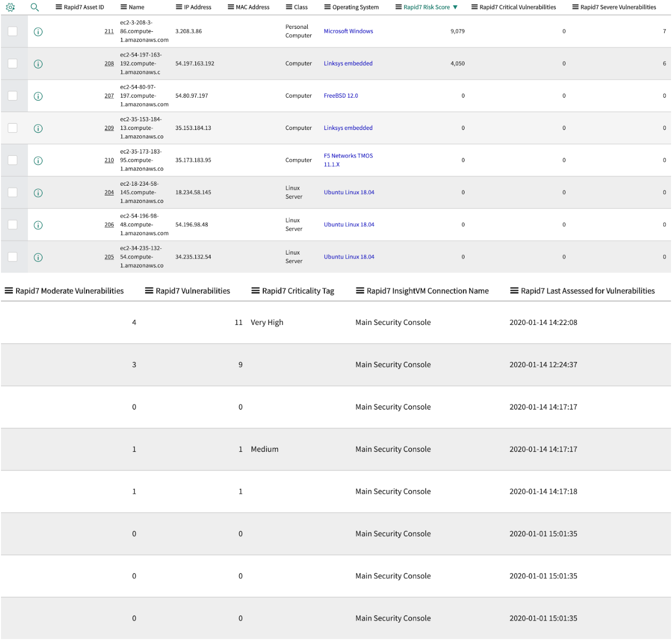Image resolution: width=672 pixels, height=642 pixels.
Task: Open the FreeBSD 12.0 link
Action: pyautogui.click(x=341, y=96)
